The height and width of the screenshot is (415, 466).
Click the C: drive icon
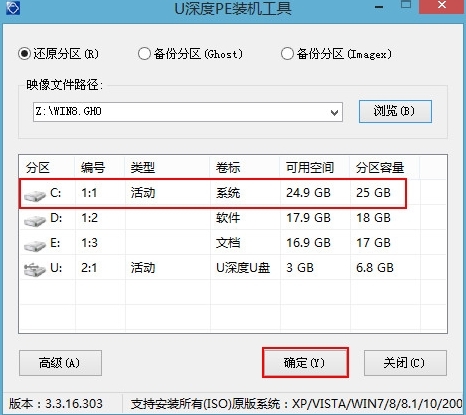click(x=35, y=195)
